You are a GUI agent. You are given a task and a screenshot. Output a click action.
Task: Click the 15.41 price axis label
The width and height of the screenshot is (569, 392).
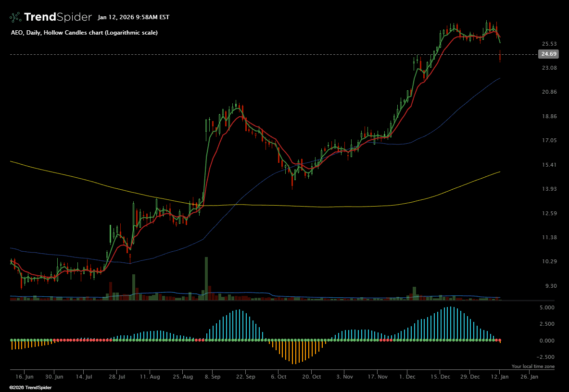pyautogui.click(x=549, y=165)
